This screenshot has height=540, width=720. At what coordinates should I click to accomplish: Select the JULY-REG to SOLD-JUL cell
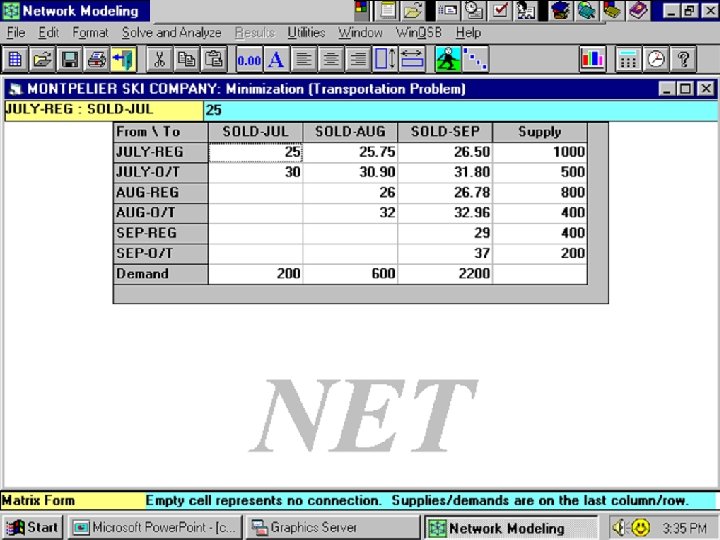pos(256,152)
